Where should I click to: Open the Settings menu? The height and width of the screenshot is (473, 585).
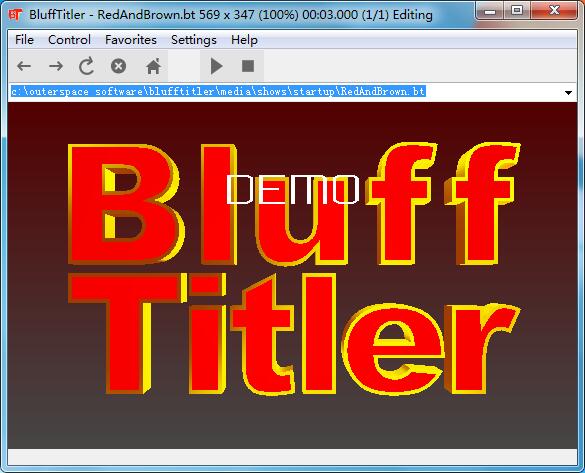194,40
